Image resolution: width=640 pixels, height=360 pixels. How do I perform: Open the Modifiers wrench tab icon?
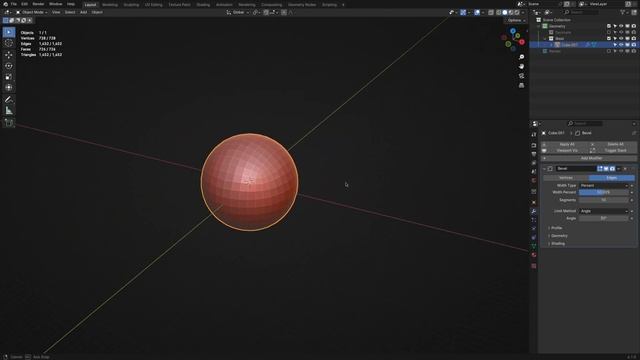pyautogui.click(x=533, y=211)
